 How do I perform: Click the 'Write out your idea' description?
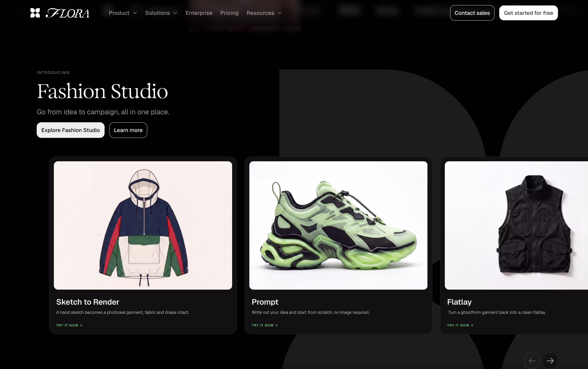(x=310, y=312)
